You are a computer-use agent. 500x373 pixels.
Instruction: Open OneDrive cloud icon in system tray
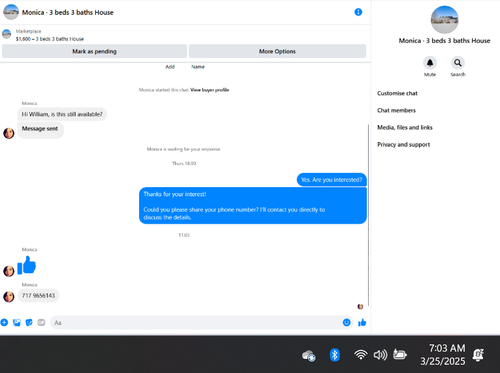click(x=308, y=355)
